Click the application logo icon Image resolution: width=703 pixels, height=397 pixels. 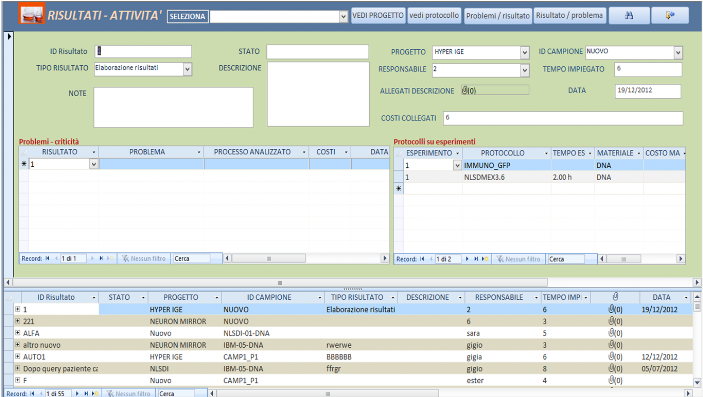pos(32,14)
